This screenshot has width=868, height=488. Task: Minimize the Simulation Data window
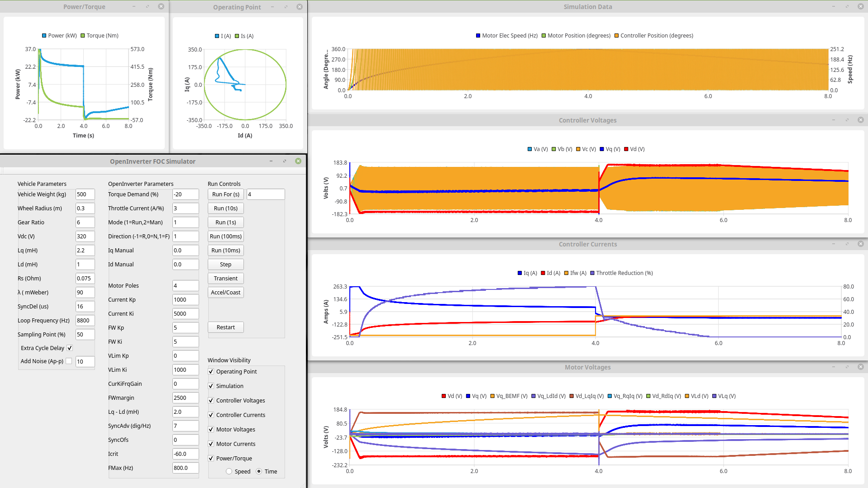833,7
